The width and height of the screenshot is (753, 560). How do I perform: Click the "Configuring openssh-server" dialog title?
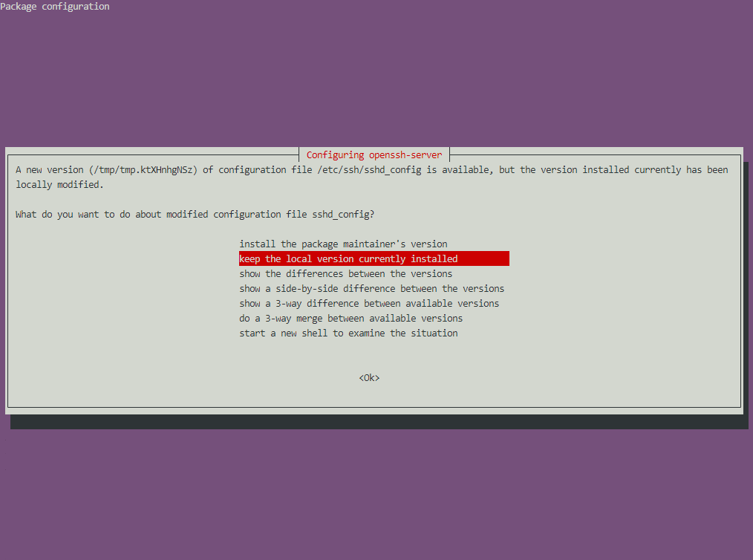(374, 154)
